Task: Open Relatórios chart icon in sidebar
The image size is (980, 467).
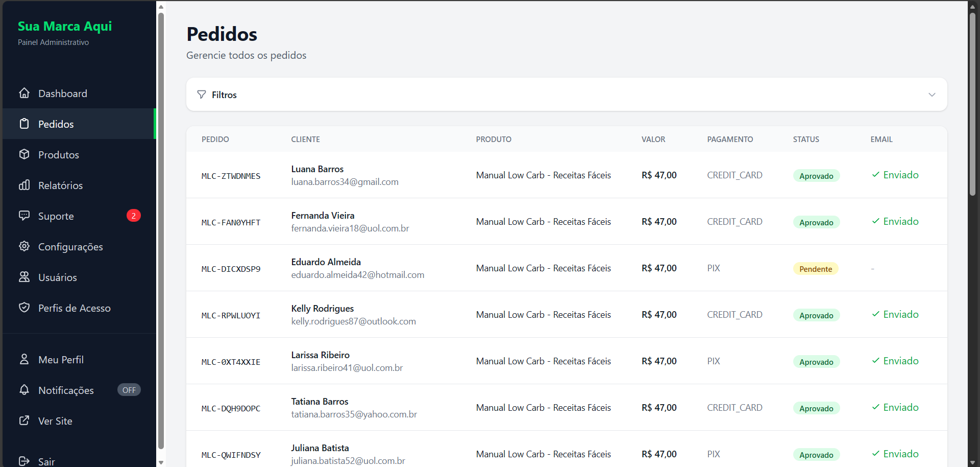Action: point(24,185)
